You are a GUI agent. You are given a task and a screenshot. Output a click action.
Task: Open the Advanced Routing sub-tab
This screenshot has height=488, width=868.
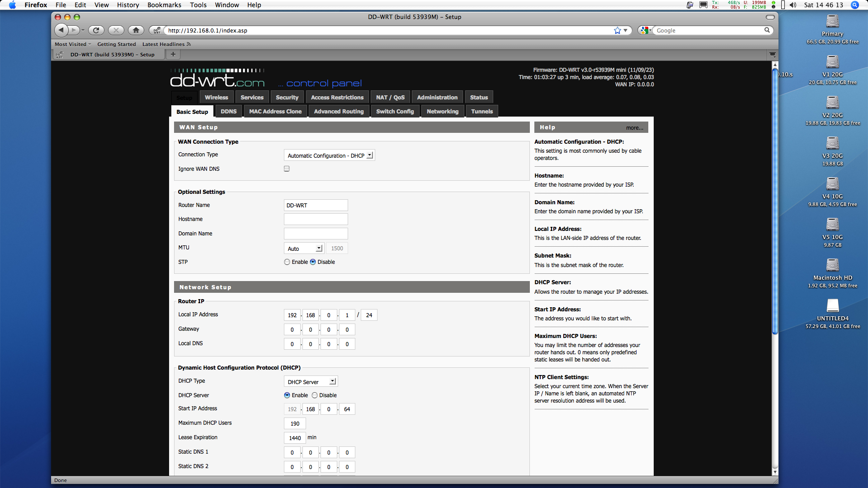coord(339,111)
